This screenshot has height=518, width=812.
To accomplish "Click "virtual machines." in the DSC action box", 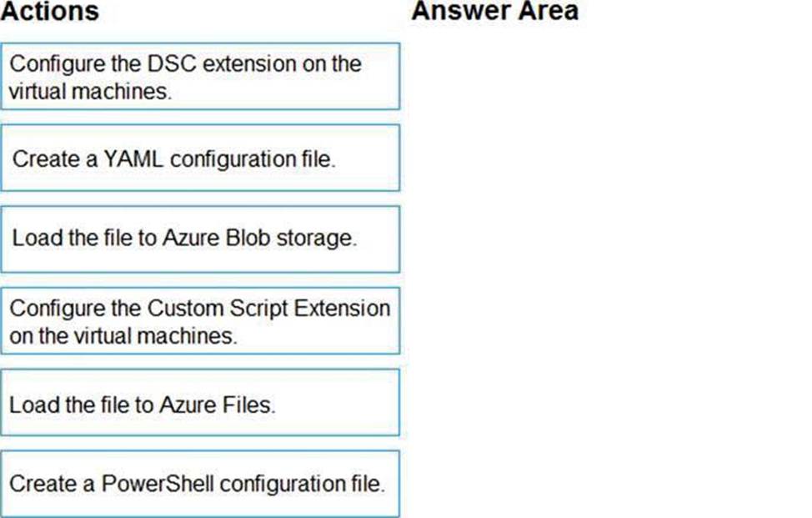I will coord(91,90).
